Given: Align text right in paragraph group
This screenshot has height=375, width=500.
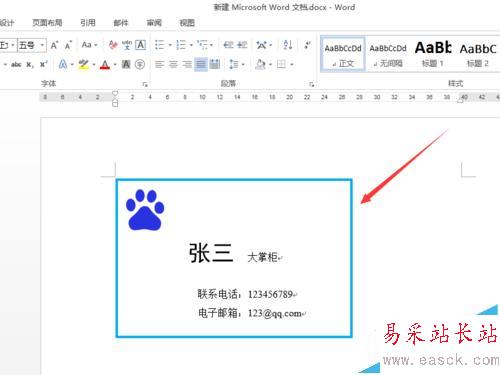Looking at the screenshot, I should click(x=187, y=64).
